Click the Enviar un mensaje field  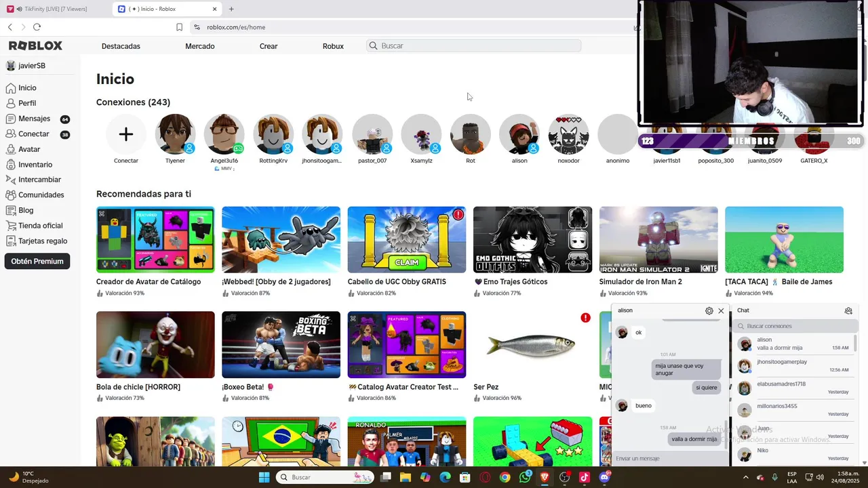click(x=670, y=458)
